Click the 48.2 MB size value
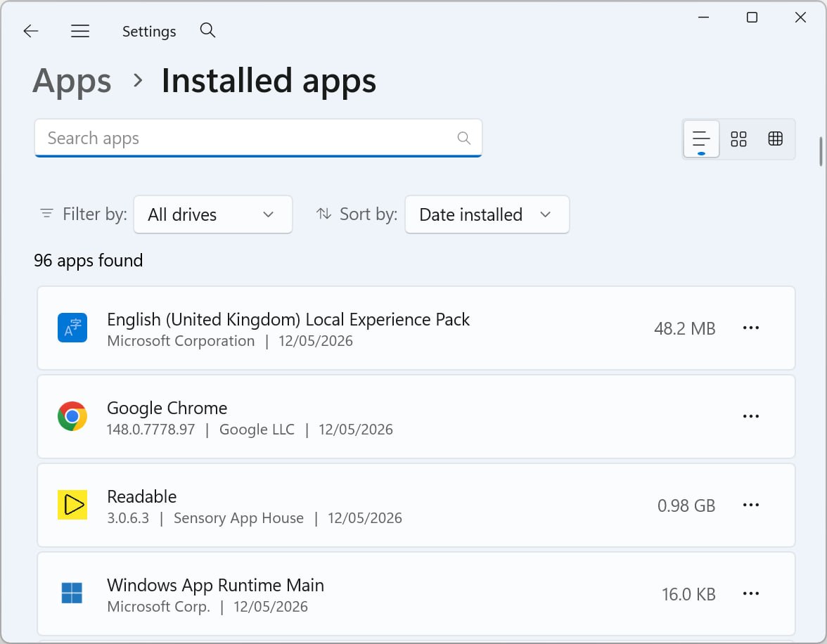 685,328
